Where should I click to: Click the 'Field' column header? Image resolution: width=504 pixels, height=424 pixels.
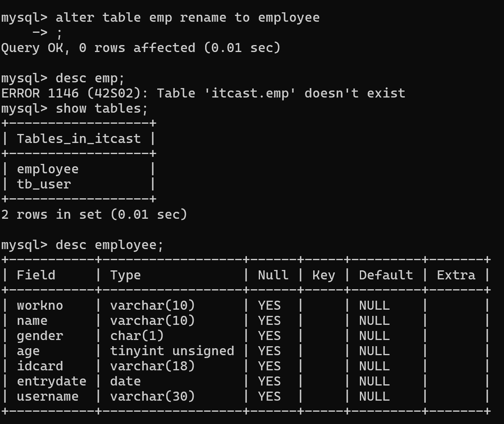[x=36, y=275]
